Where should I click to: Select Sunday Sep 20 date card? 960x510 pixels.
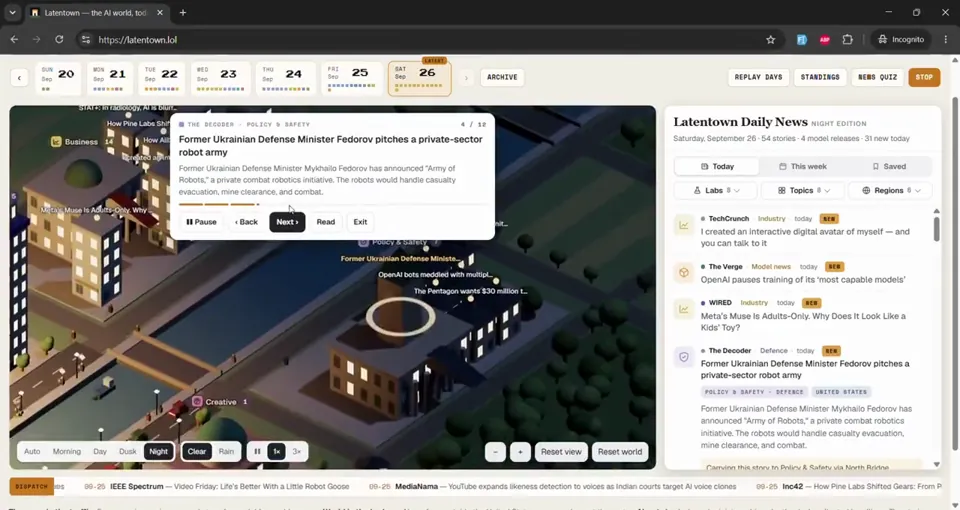58,78
